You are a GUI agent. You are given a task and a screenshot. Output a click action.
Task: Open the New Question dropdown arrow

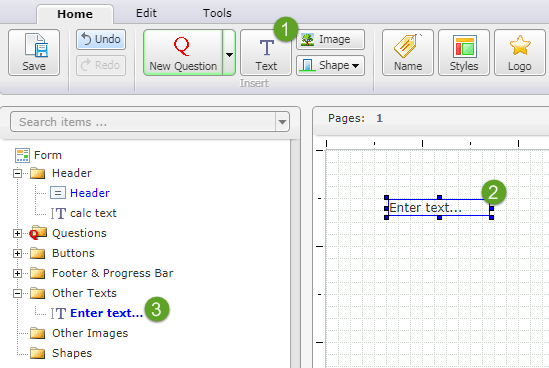229,53
